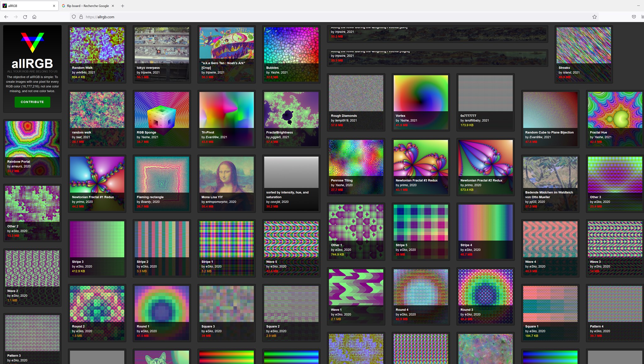Click the 'a.k.a Gero Tan : Noah's Ark' title
This screenshot has height=364, width=644.
(x=223, y=65)
